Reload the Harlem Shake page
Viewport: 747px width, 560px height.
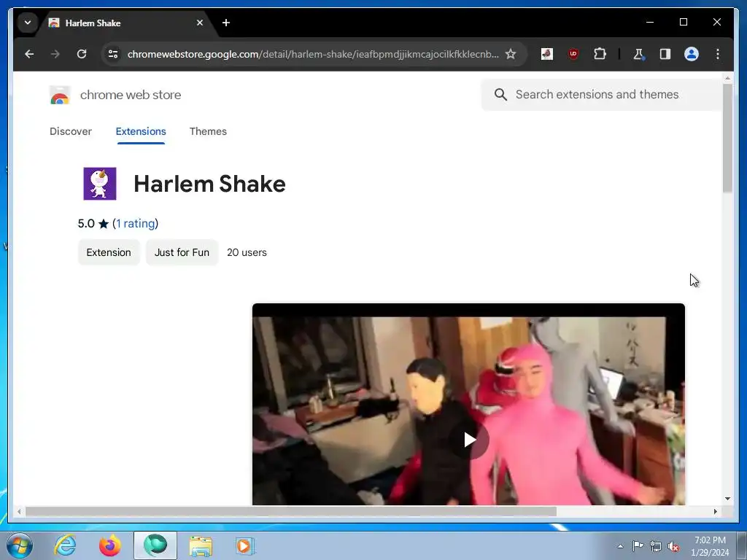tap(82, 54)
